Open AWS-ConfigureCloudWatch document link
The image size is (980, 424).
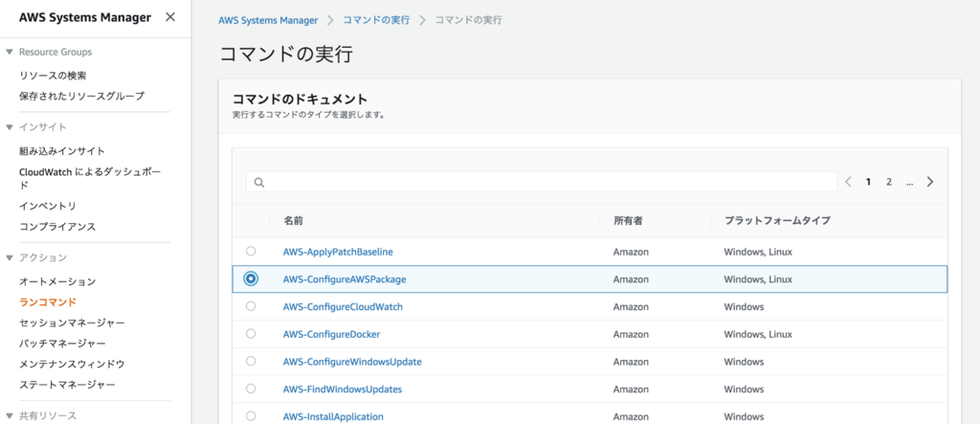[343, 307]
